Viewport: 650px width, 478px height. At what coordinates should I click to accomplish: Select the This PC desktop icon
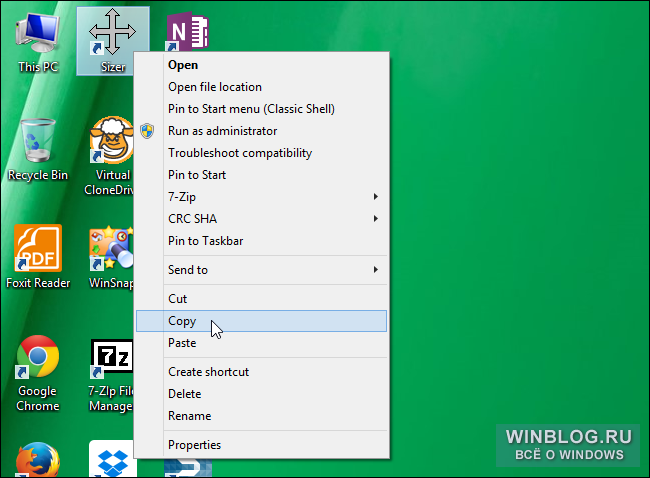click(x=37, y=34)
